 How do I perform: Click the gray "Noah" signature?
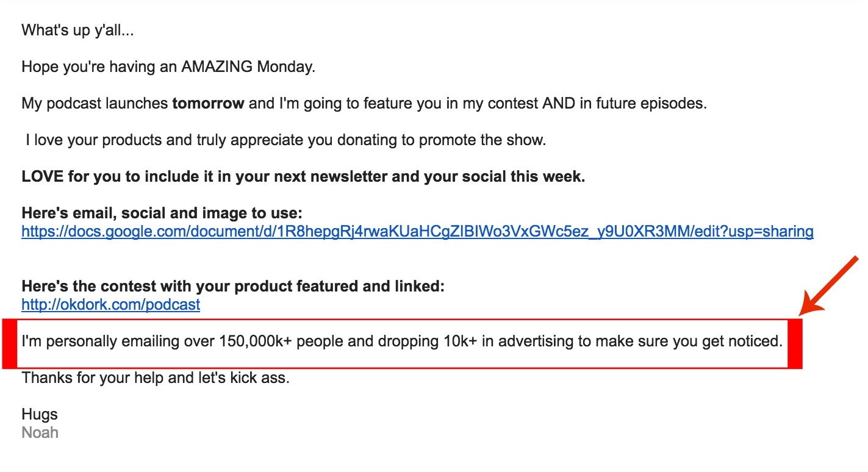[x=40, y=433]
